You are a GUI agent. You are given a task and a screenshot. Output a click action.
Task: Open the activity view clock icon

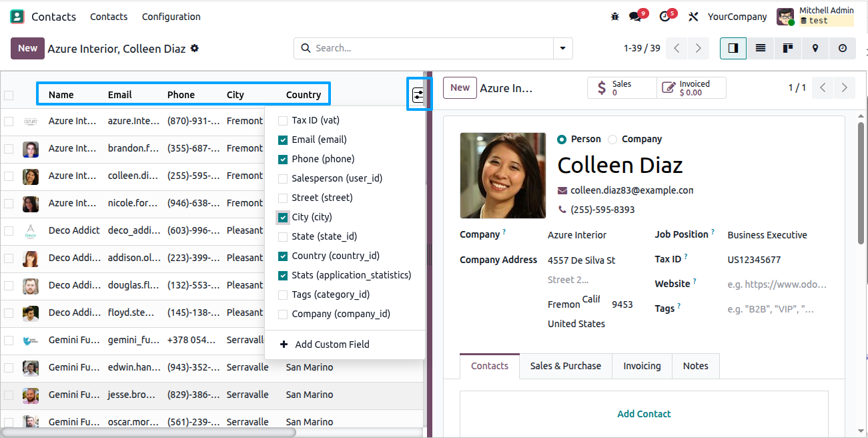point(843,48)
